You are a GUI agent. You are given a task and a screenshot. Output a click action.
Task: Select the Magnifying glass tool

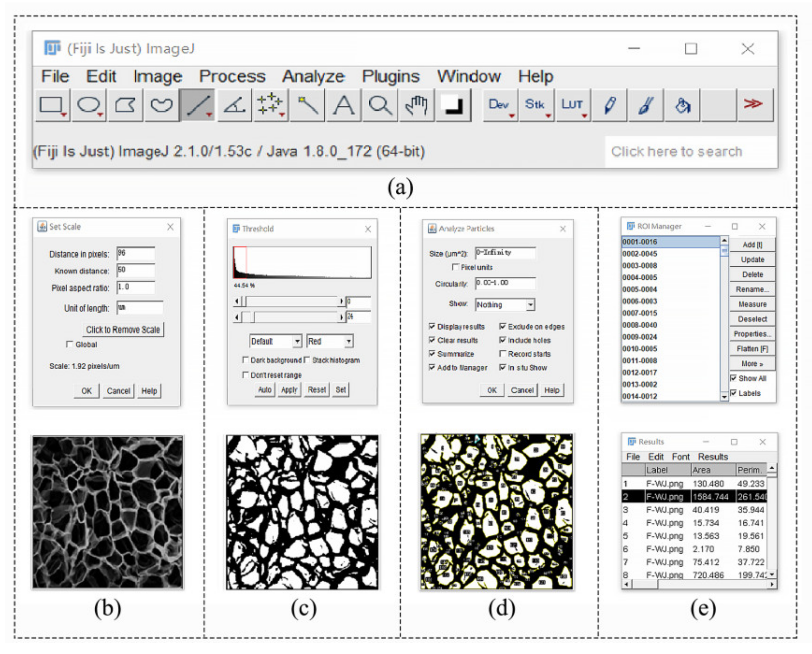(x=380, y=105)
